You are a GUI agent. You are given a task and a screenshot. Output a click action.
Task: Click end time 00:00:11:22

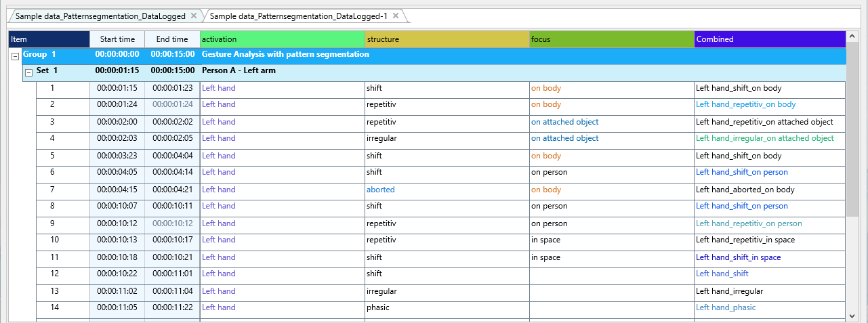pyautogui.click(x=173, y=308)
